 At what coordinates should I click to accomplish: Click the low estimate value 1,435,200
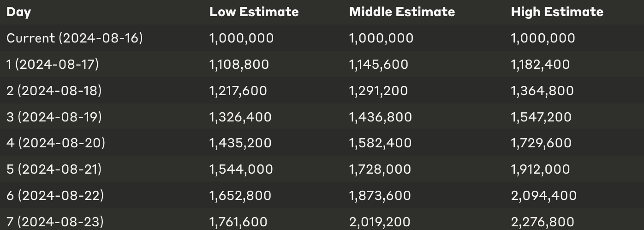[240, 143]
